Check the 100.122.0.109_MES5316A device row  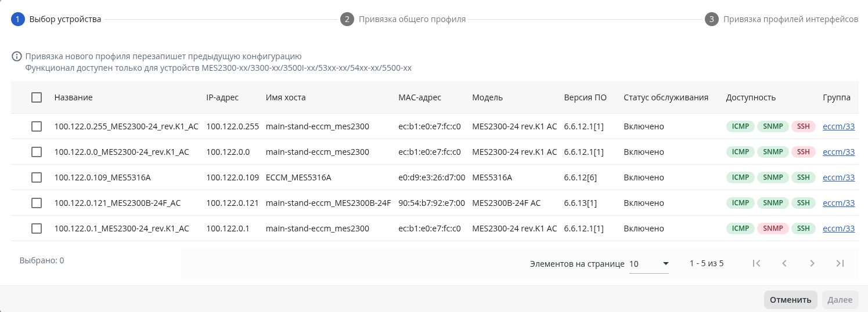(x=37, y=177)
